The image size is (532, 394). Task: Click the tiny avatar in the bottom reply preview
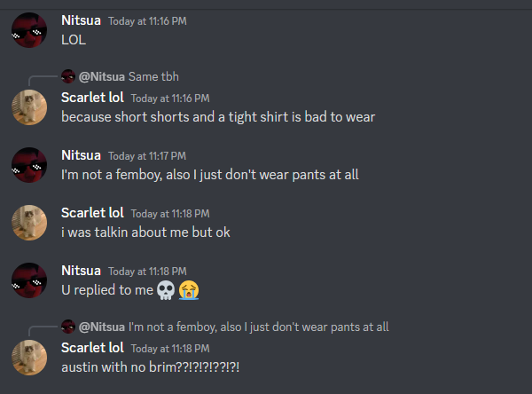68,327
